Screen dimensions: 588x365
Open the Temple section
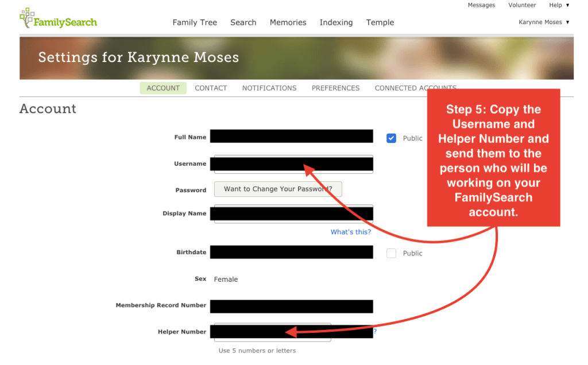coord(380,22)
